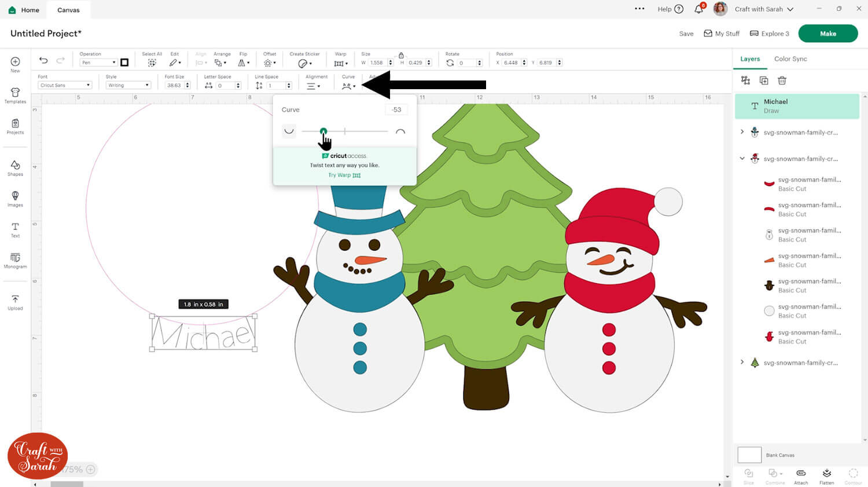Switch to the Canvas tab

pos(68,10)
